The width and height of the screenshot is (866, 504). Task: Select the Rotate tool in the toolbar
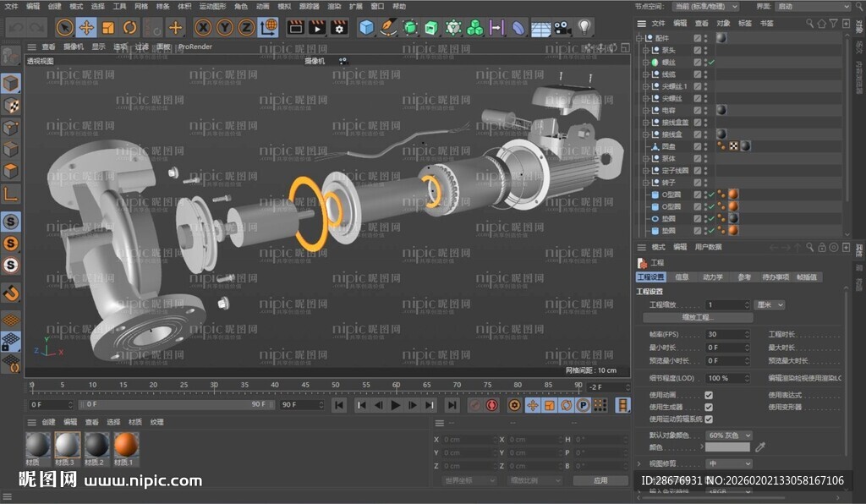(x=129, y=28)
